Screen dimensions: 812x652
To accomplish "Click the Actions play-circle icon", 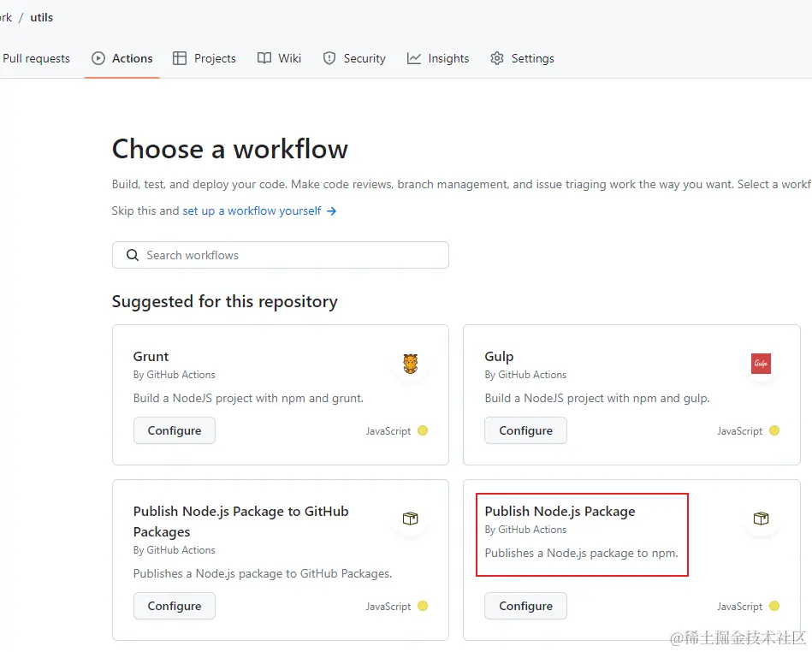I will point(100,58).
